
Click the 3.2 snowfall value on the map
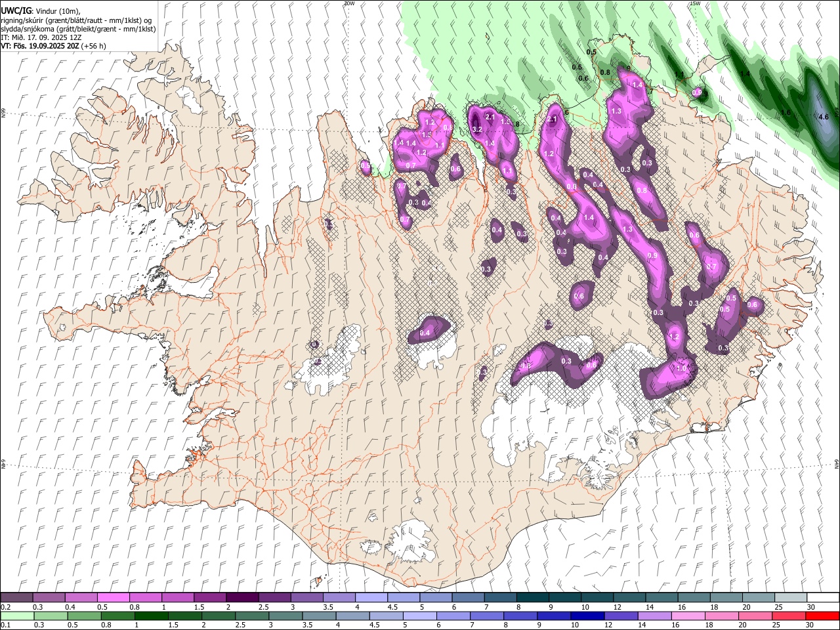pyautogui.click(x=477, y=130)
